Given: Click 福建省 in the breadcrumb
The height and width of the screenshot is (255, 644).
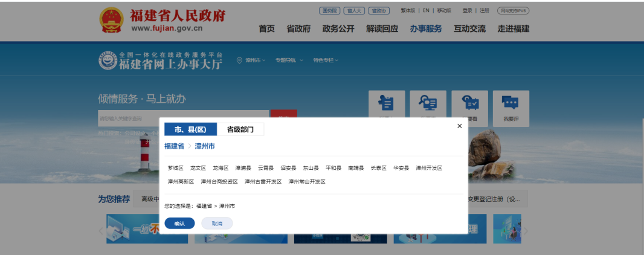Looking at the screenshot, I should [174, 146].
